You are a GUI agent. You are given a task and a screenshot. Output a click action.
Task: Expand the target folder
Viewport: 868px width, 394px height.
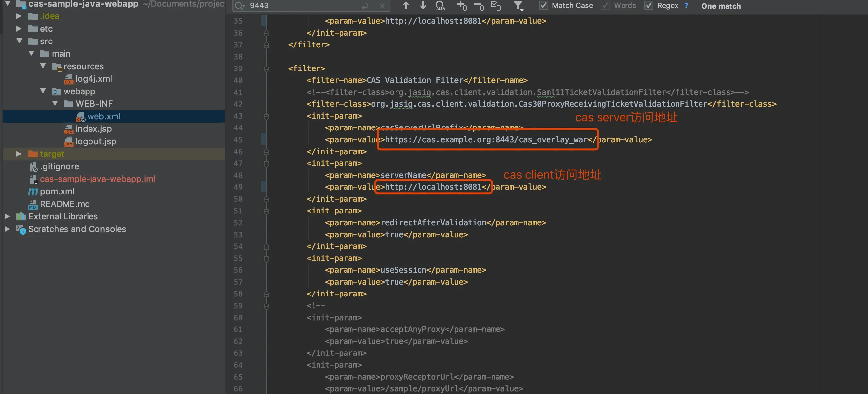[x=19, y=154]
